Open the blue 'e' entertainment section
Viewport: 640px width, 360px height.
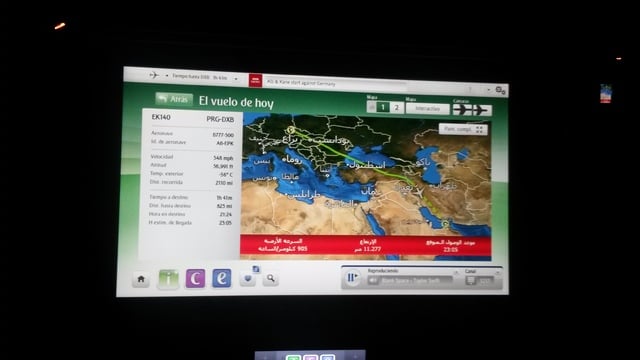[222, 278]
